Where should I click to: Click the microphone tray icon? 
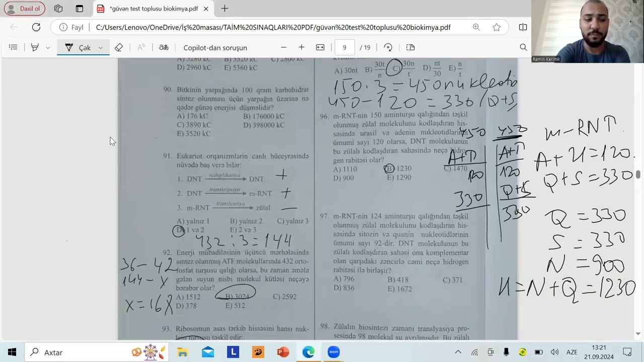(507, 352)
